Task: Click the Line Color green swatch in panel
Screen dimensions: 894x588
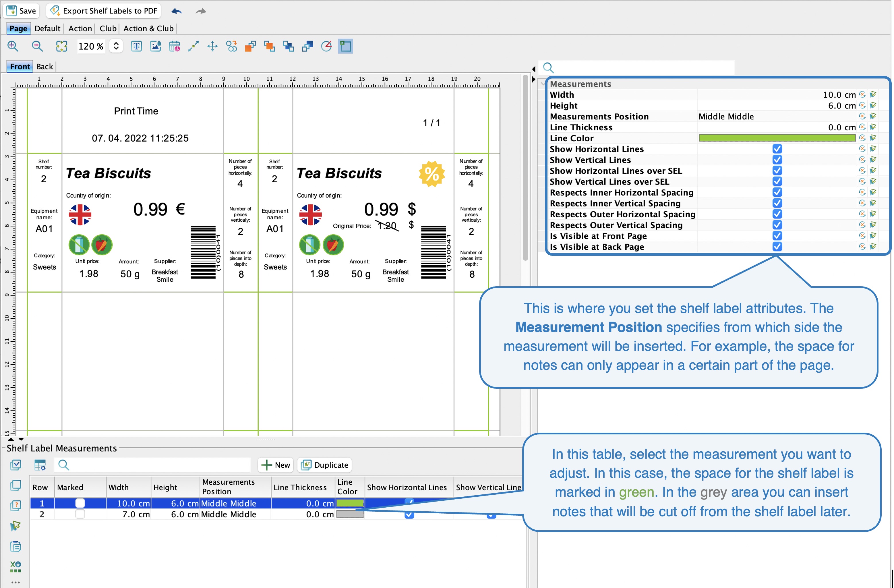Action: [x=777, y=138]
